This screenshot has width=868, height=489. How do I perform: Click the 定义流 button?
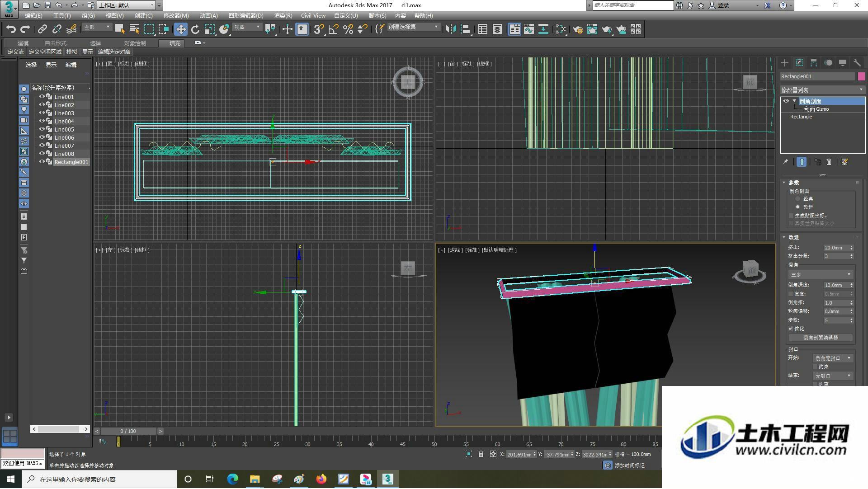(x=16, y=52)
